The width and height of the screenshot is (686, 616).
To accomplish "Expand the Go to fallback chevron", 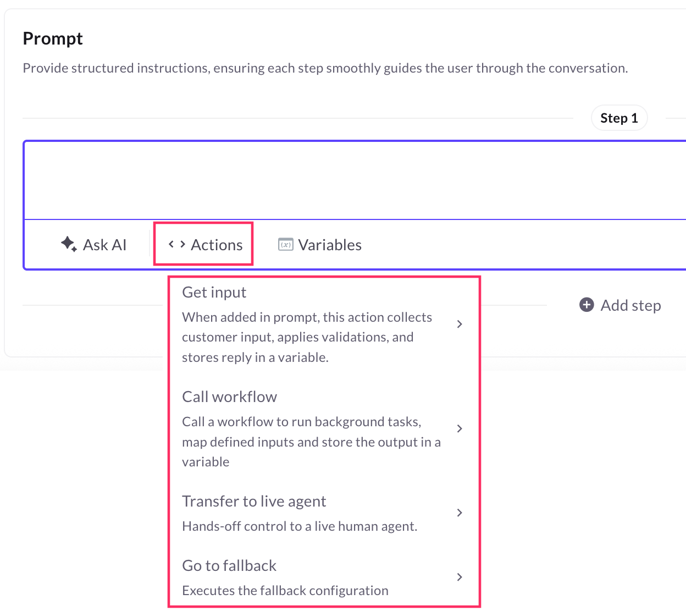I will point(460,577).
